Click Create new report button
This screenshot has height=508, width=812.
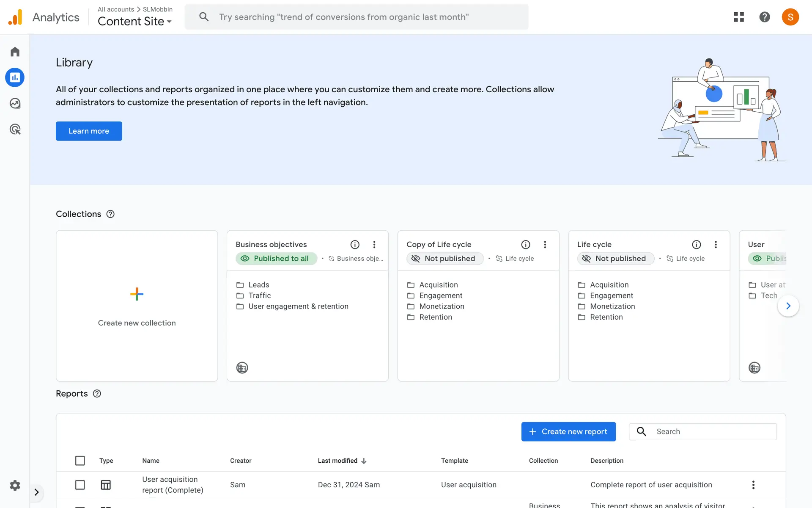[568, 431]
